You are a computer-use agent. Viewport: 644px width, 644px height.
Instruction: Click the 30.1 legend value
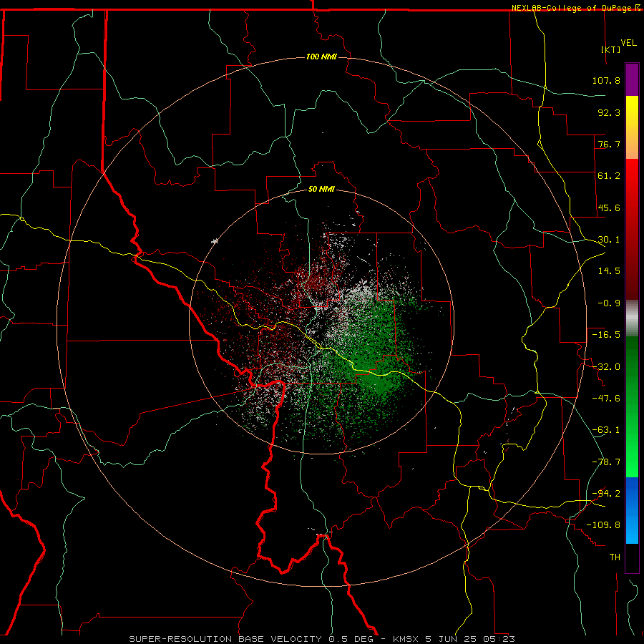[609, 240]
